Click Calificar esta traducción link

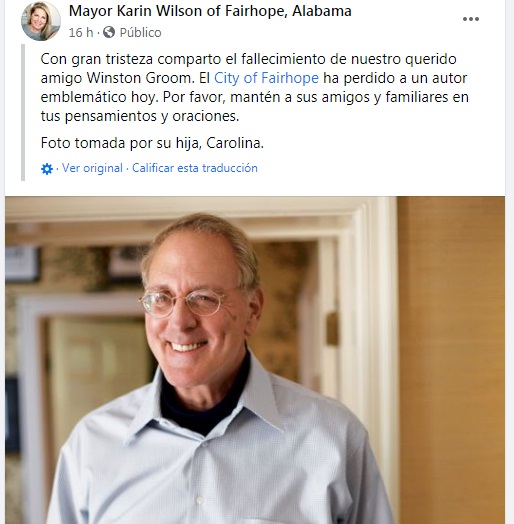point(195,168)
